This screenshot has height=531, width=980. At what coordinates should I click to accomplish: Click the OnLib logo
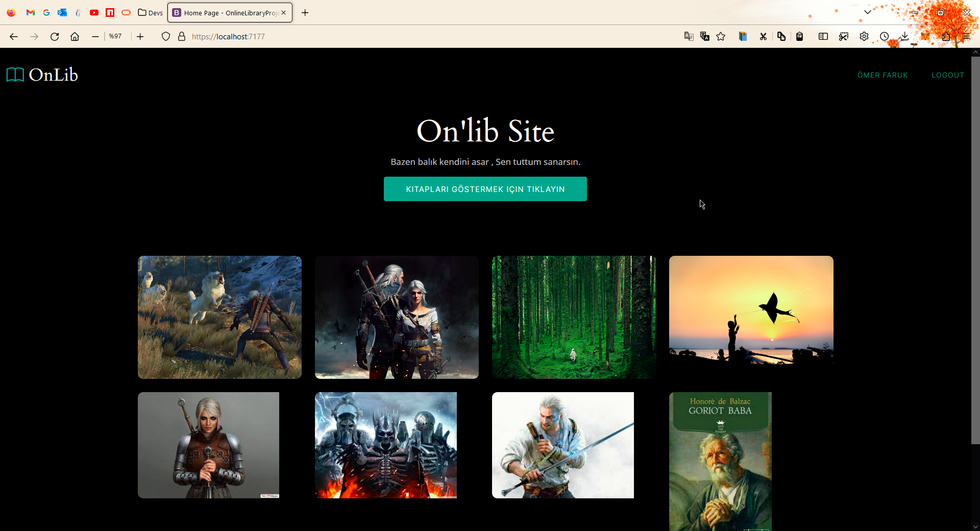(42, 75)
